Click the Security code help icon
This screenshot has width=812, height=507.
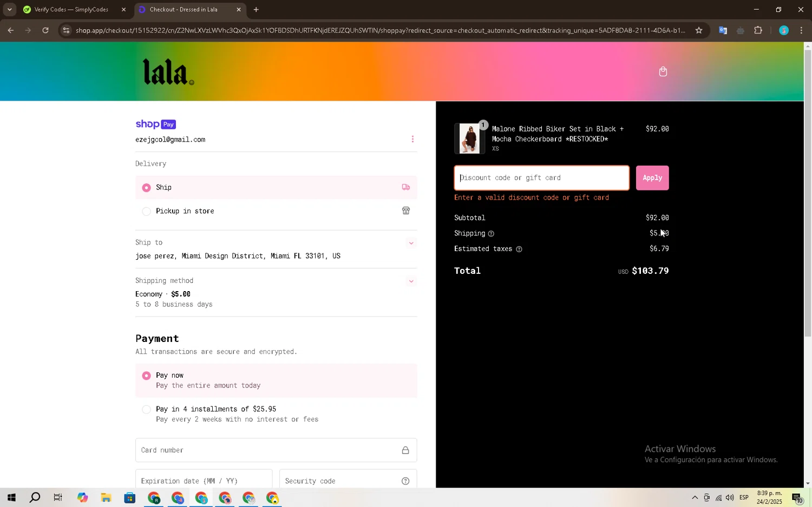405,481
